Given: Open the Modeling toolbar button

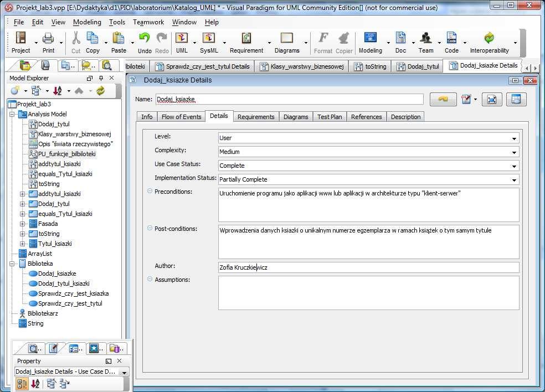Looking at the screenshot, I should pyautogui.click(x=370, y=43).
